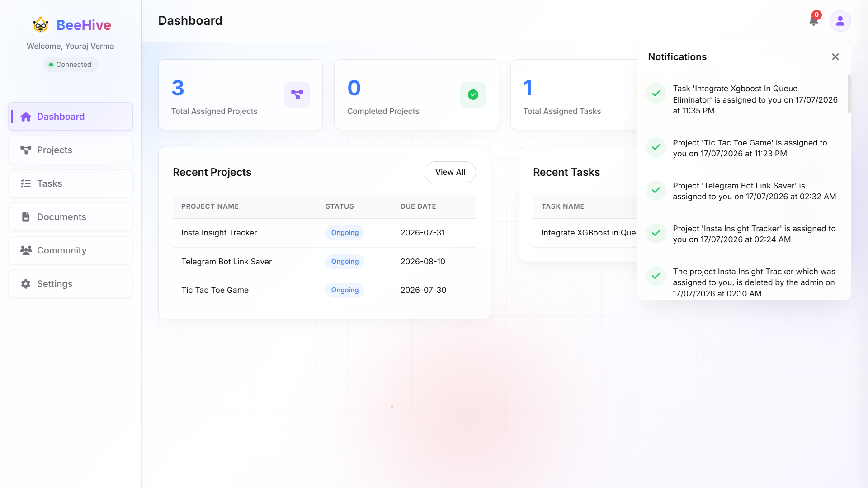Image resolution: width=868 pixels, height=488 pixels.
Task: Click the green Completed Projects check icon
Action: 473,94
